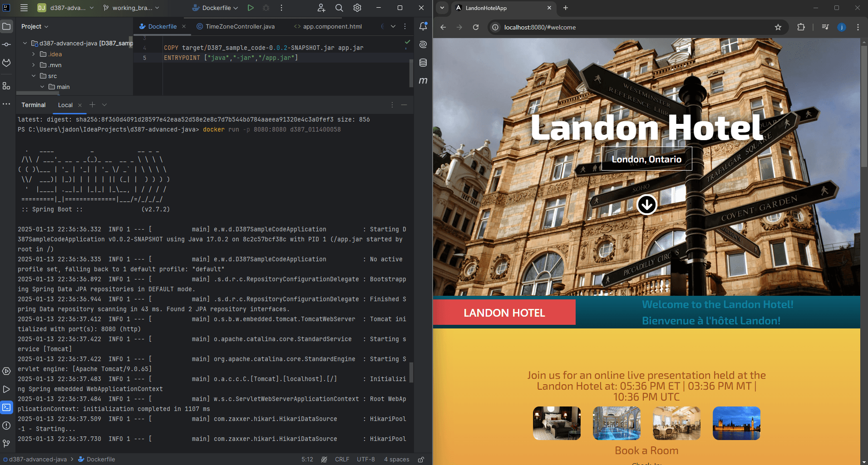Open IntelliJ main hamburger menu
868x465 pixels.
[24, 8]
